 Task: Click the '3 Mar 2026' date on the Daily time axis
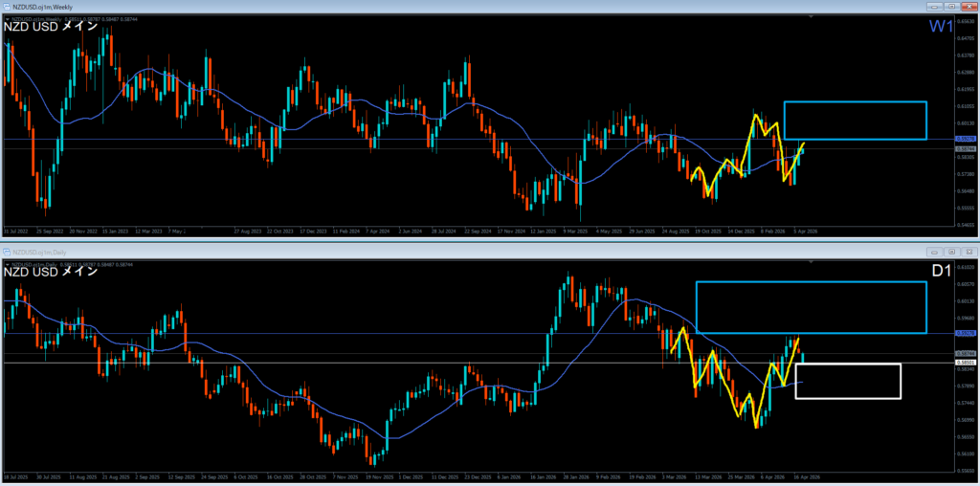675,476
